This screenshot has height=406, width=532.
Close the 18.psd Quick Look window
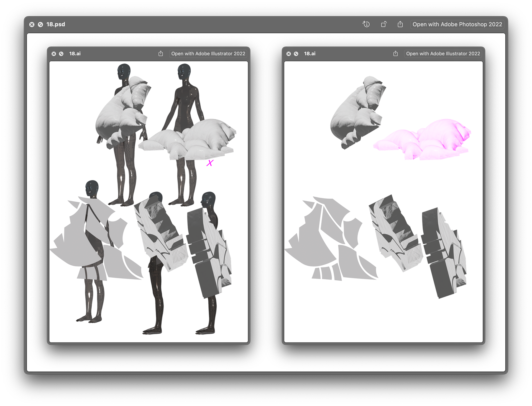[32, 24]
